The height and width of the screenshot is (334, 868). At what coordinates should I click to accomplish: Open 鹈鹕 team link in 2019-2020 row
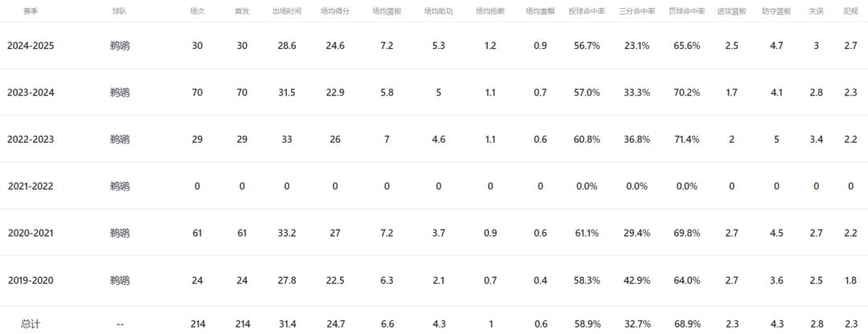pyautogui.click(x=120, y=280)
